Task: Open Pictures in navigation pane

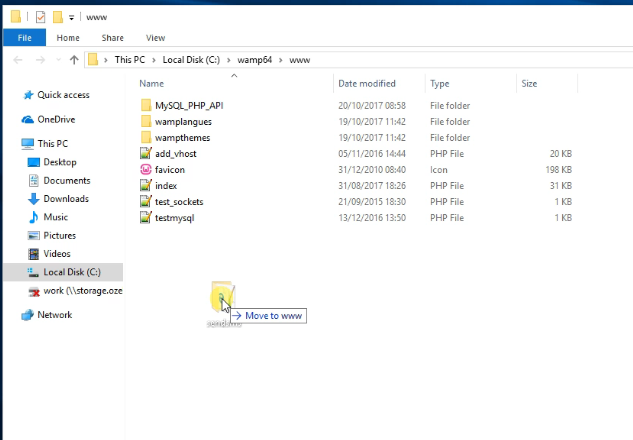Action: point(59,235)
